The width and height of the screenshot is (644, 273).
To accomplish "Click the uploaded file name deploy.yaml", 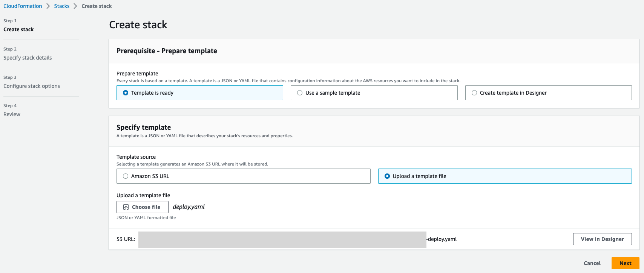I will coord(189,207).
